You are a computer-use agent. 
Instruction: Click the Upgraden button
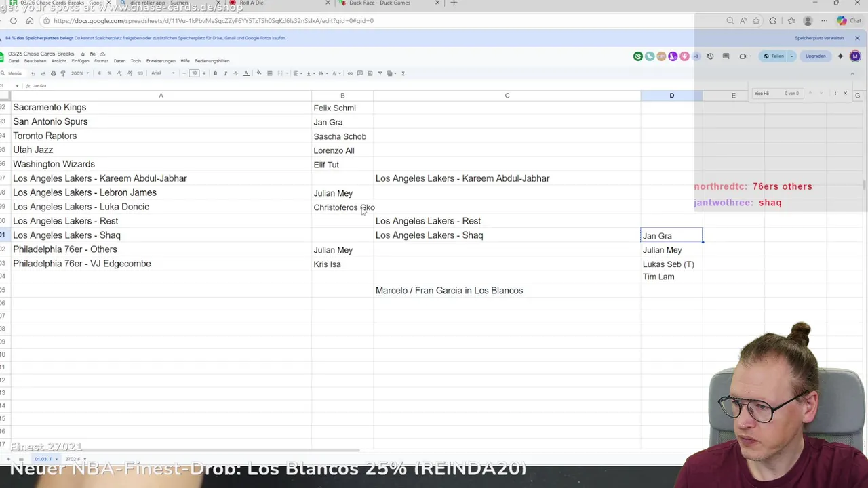point(816,56)
